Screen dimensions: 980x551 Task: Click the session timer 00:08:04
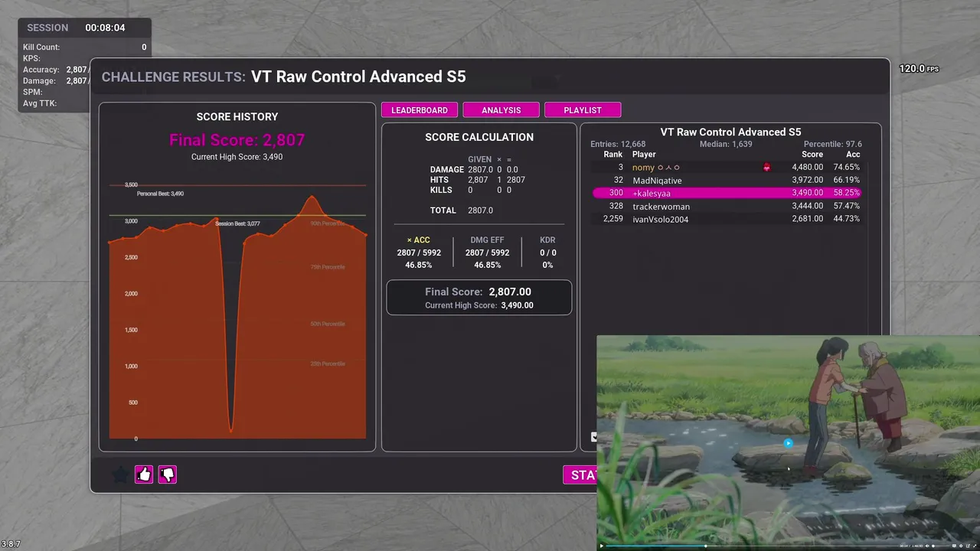point(105,28)
